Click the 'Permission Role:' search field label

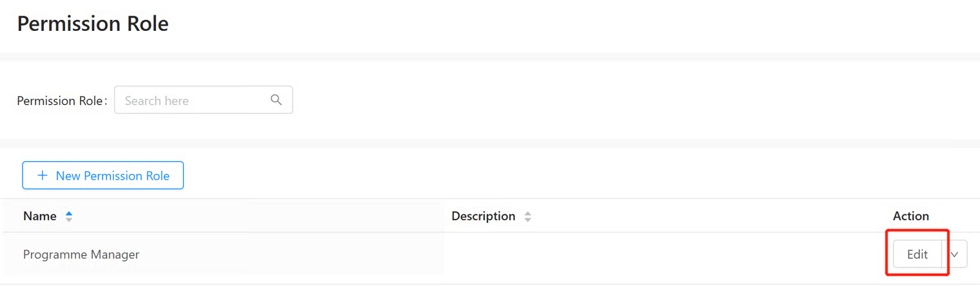[x=61, y=101]
